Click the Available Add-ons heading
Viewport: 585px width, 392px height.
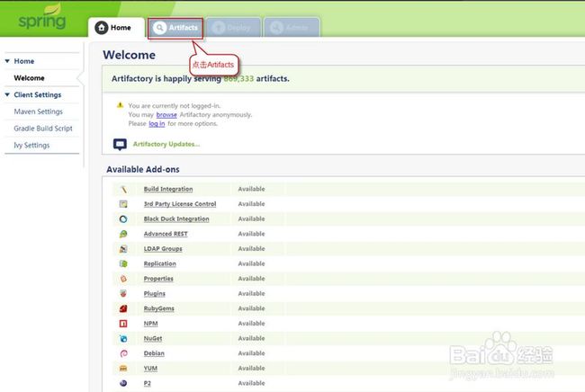point(143,170)
